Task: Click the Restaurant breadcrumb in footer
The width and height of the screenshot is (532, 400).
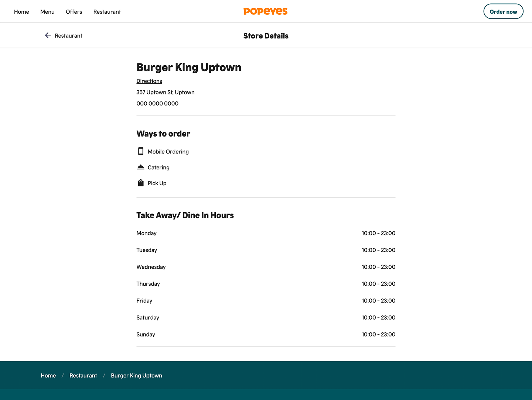Action: click(83, 376)
